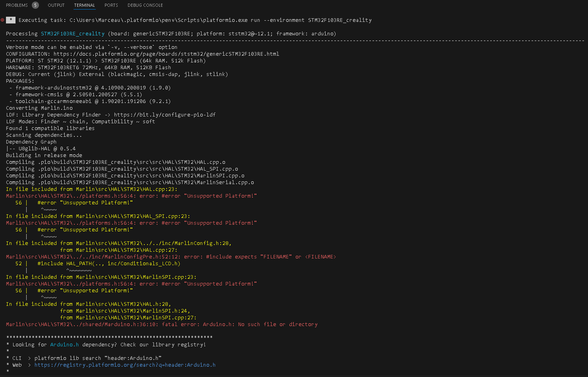Click the Looking for Arduino.h dependency message

pyautogui.click(x=106, y=344)
